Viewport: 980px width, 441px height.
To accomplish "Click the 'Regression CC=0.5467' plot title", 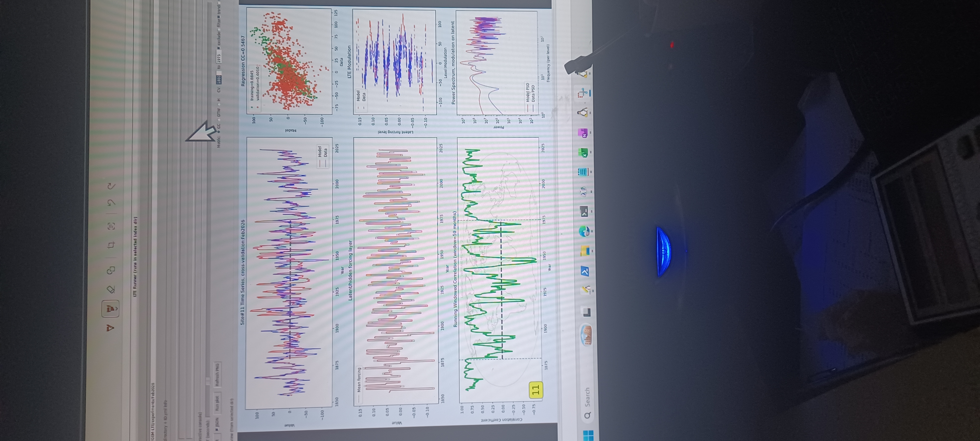I will (x=243, y=61).
